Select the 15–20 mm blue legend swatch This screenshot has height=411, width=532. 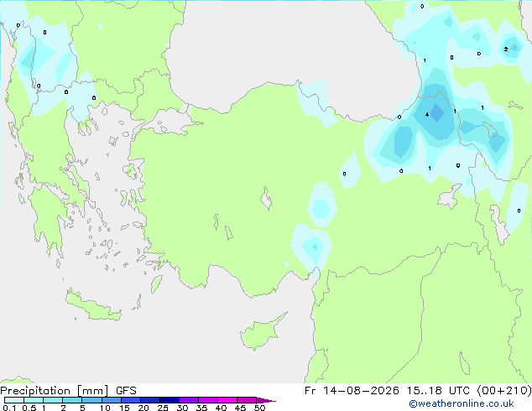[131, 400]
